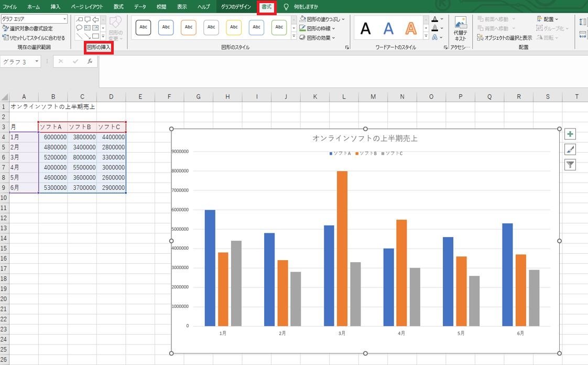588x365 pixels.
Task: Click the name box showing グラフ 3
Action: click(17, 61)
